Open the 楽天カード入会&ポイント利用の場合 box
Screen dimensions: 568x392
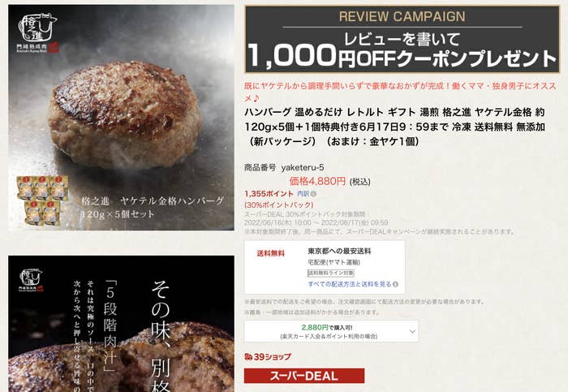pos(331,331)
